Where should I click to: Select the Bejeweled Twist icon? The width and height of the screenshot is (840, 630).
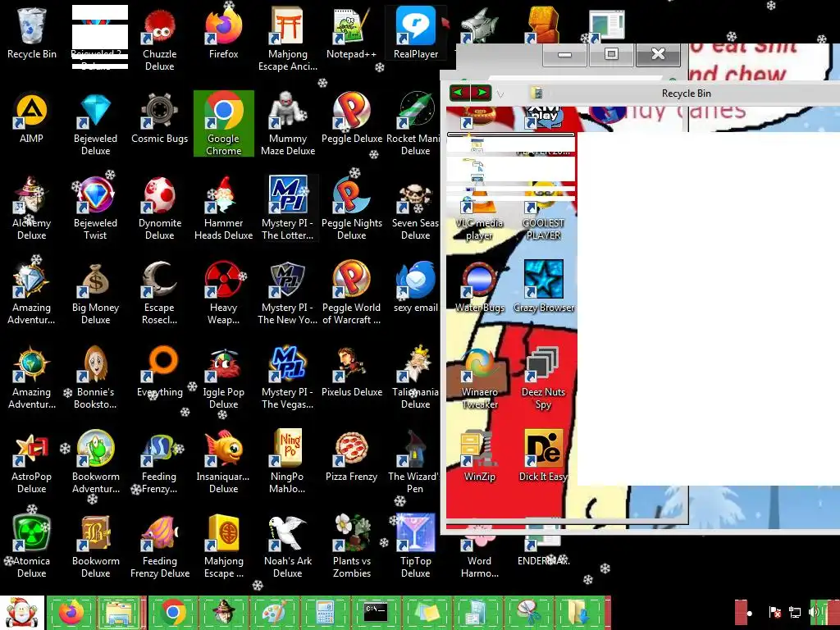tap(95, 208)
